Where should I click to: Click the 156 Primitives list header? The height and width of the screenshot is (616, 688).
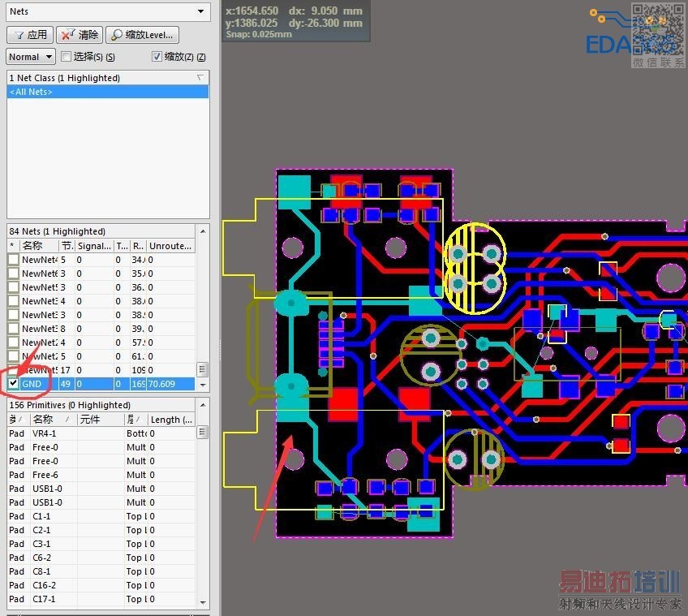pos(101,405)
